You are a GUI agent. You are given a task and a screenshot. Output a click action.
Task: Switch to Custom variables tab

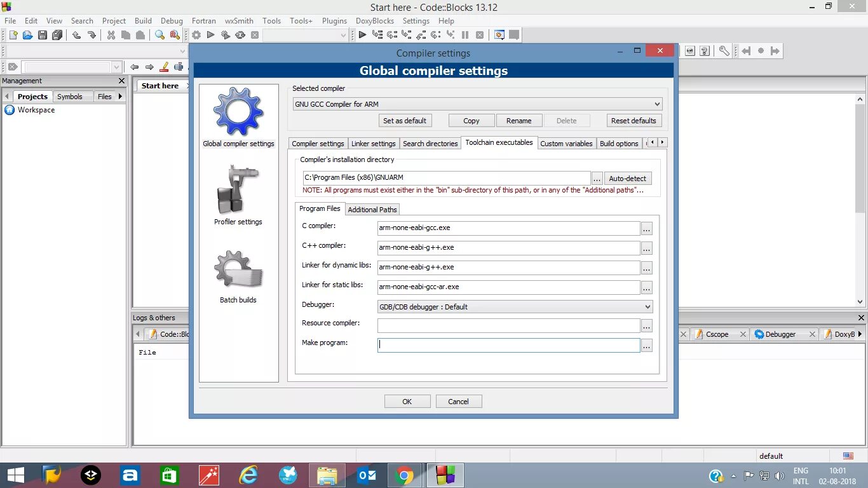click(x=566, y=144)
